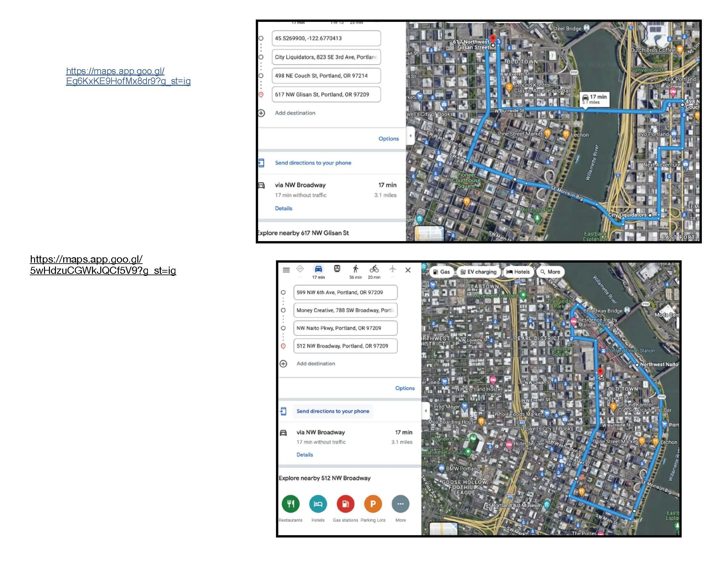Collapse the side panel beside the Pearl District map
Image resolution: width=728 pixels, height=563 pixels.
[x=425, y=411]
